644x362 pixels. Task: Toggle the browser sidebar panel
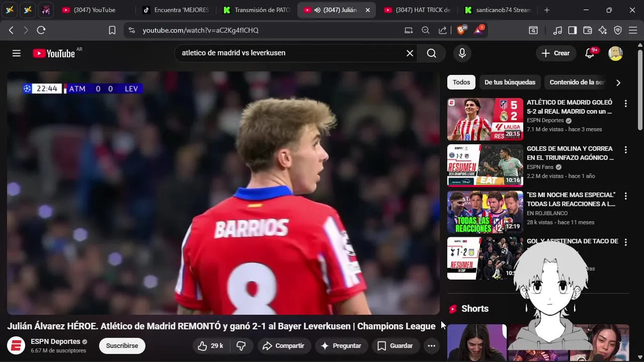pos(573,30)
